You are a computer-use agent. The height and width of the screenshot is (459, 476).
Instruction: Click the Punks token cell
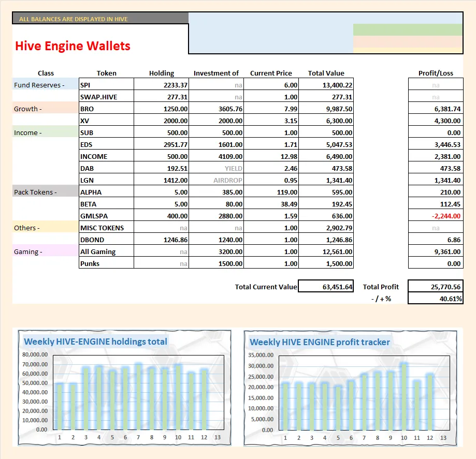[106, 263]
